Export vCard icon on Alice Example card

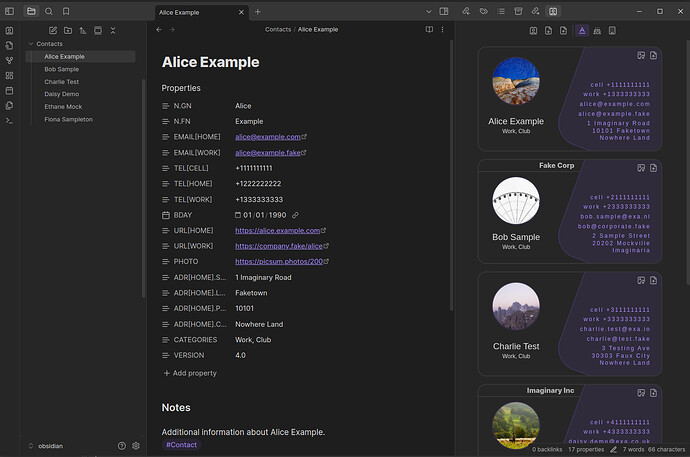click(653, 55)
